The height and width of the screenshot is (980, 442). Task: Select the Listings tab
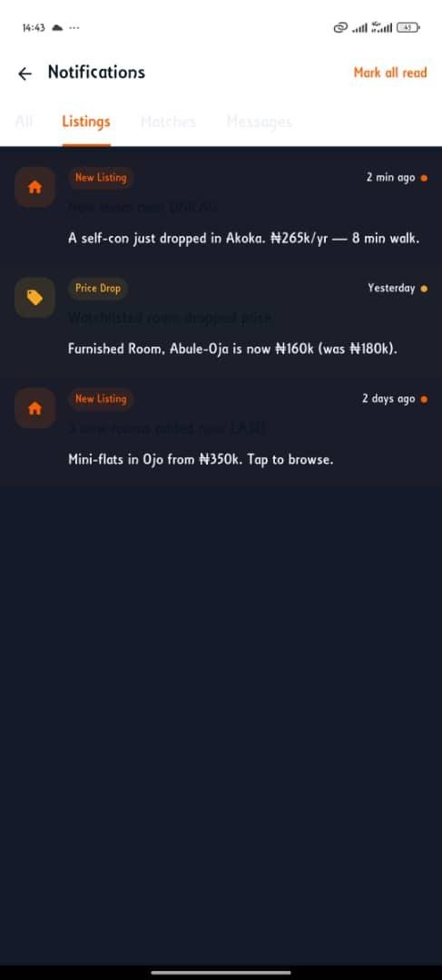coord(86,122)
